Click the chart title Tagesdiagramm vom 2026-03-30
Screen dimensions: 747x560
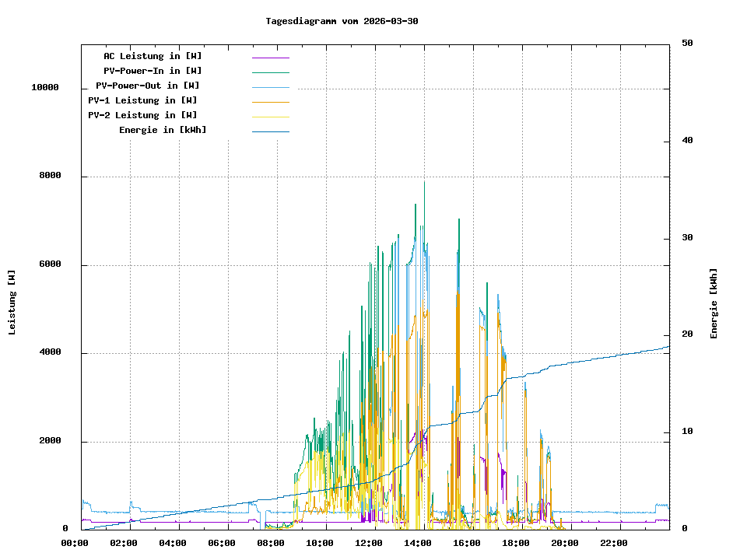(342, 21)
